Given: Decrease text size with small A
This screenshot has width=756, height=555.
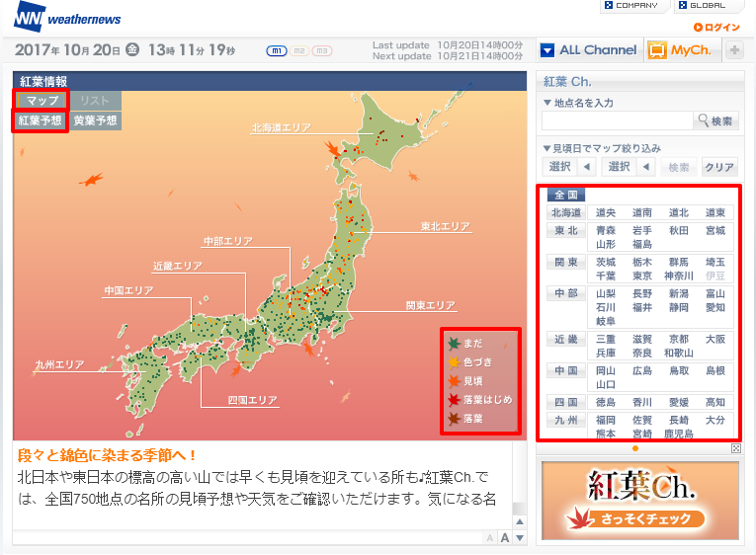Looking at the screenshot, I should click(490, 538).
